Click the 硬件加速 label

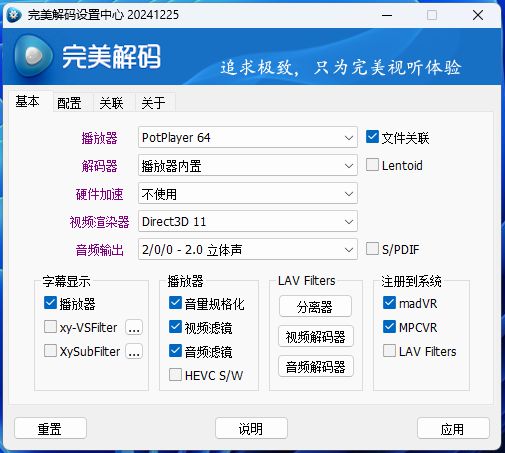tap(100, 194)
